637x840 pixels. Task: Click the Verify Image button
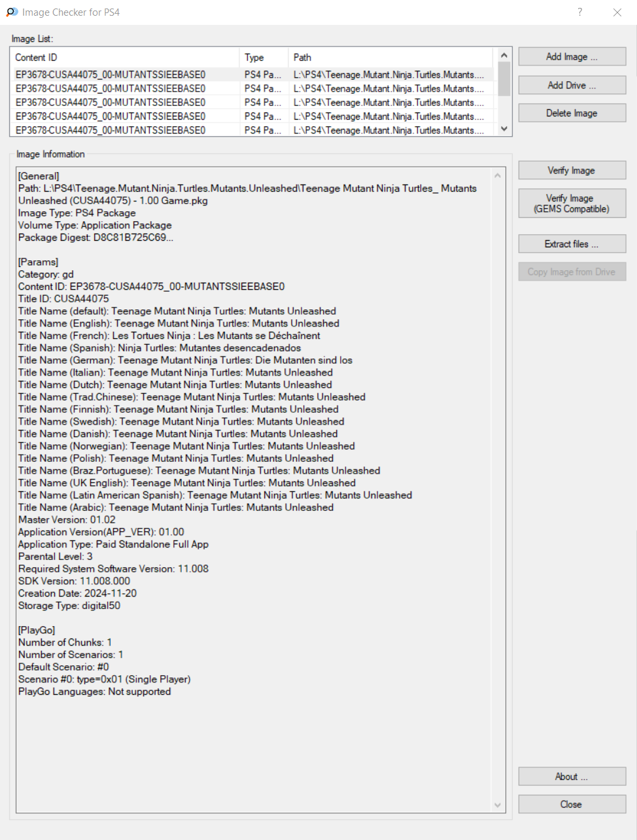click(572, 170)
